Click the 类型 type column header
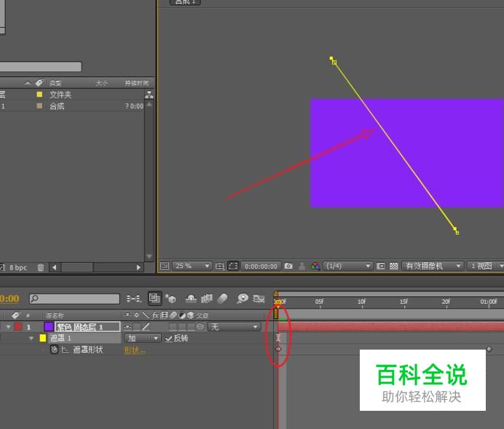Viewport: 504px width, 429px height. [x=55, y=83]
